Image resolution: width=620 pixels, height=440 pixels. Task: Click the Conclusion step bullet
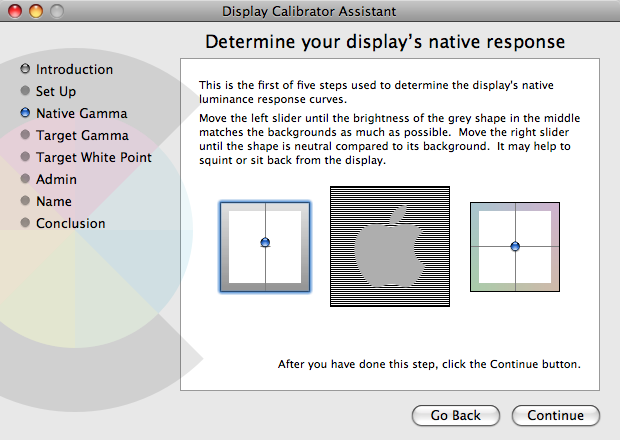[x=25, y=224]
